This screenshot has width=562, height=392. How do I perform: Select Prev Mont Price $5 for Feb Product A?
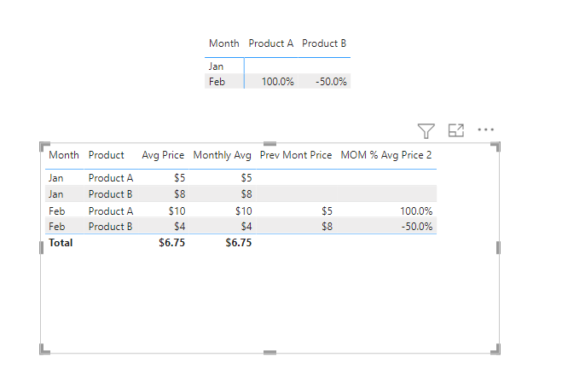point(327,211)
